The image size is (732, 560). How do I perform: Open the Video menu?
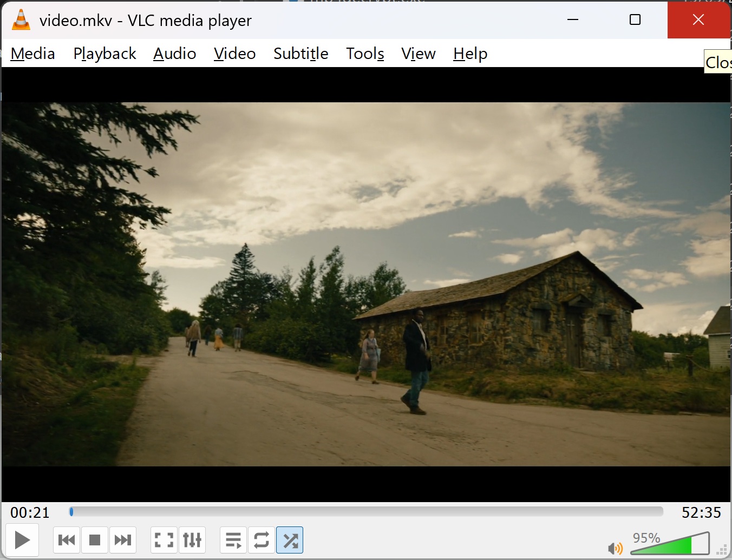point(235,54)
